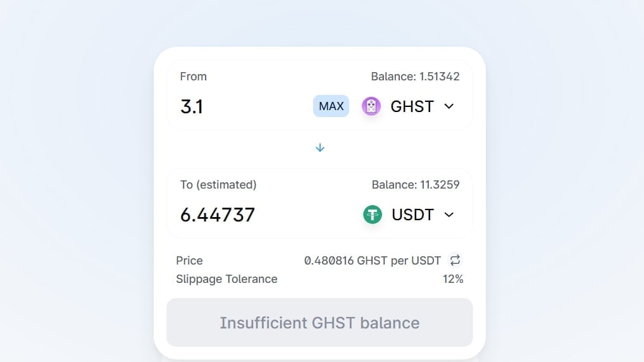Screen dimensions: 644x362
Task: Expand the GHST token chevron
Action: point(449,106)
